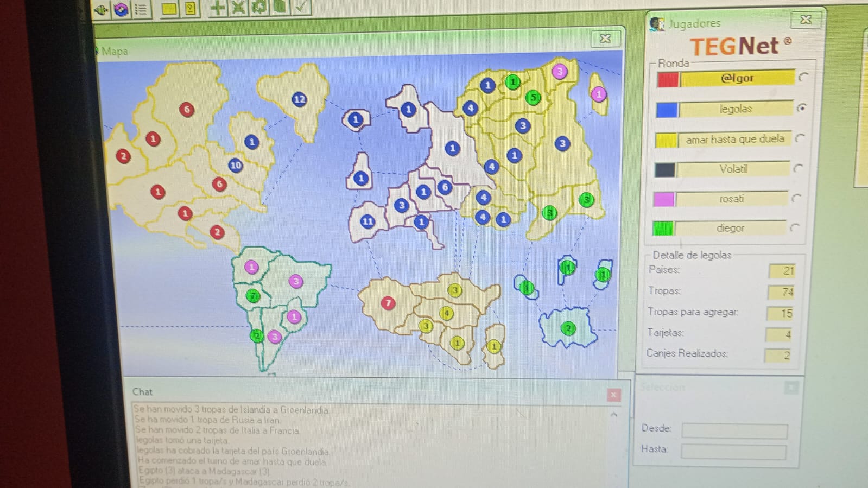The width and height of the screenshot is (868, 488).
Task: Click the green cards stack toolbar icon
Action: 280,7
